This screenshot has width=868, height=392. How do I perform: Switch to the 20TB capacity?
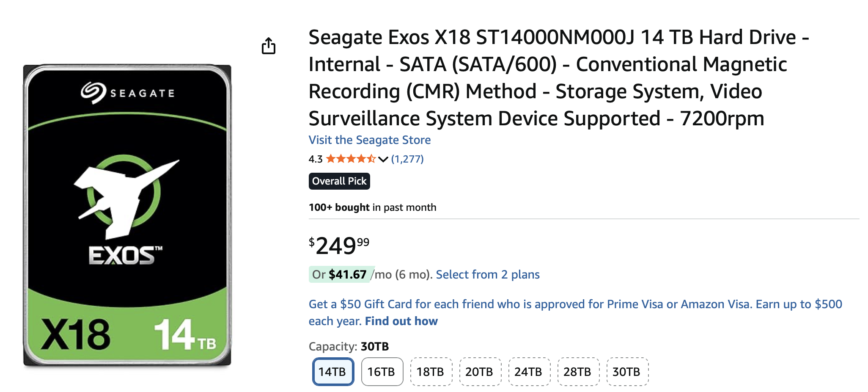(x=480, y=372)
